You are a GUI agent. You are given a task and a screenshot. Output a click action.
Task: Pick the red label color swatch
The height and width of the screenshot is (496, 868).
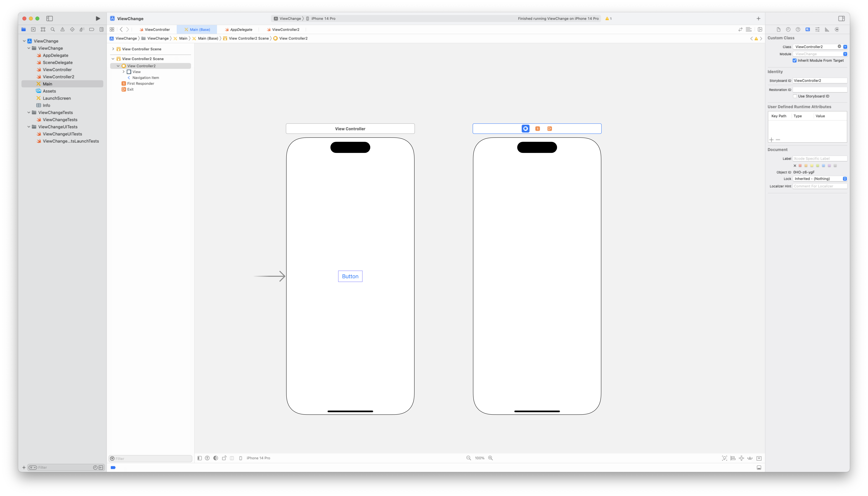click(800, 166)
